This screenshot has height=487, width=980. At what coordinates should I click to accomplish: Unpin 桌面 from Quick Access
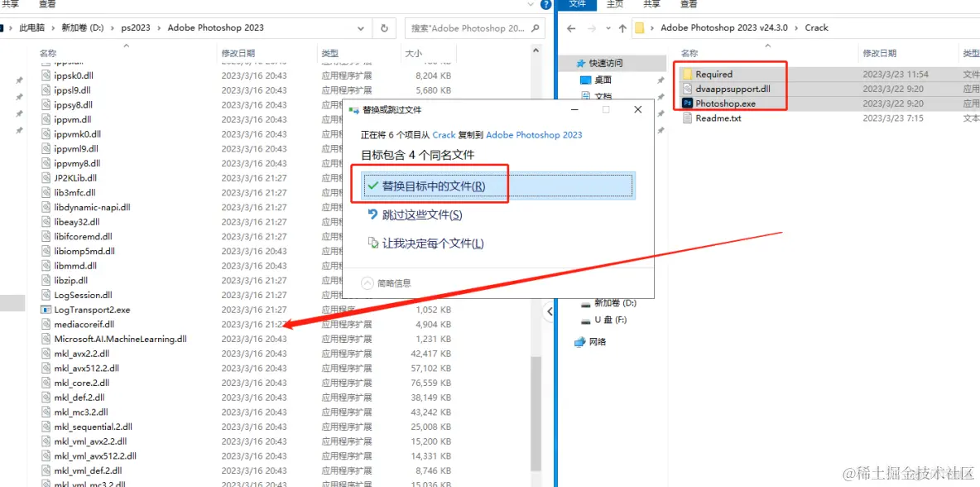coord(659,79)
